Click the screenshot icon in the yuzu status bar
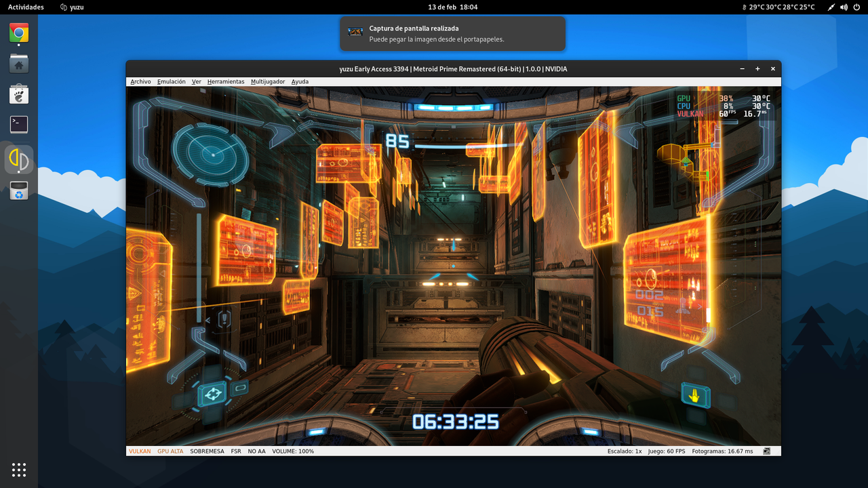 (x=766, y=451)
